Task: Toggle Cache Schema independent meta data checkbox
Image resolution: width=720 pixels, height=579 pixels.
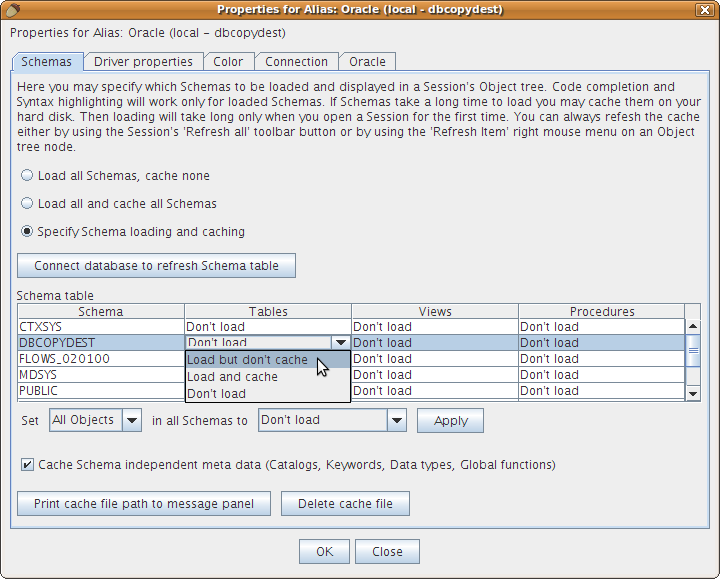Action: [27, 465]
